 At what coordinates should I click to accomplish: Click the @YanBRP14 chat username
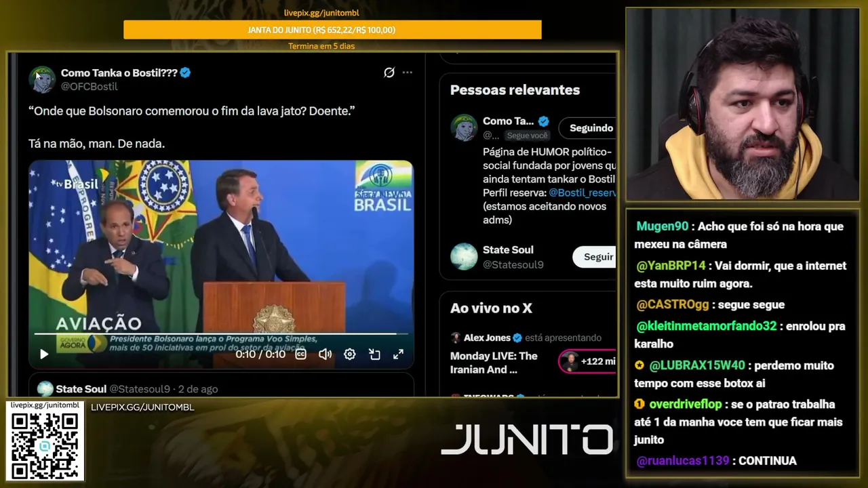point(671,266)
